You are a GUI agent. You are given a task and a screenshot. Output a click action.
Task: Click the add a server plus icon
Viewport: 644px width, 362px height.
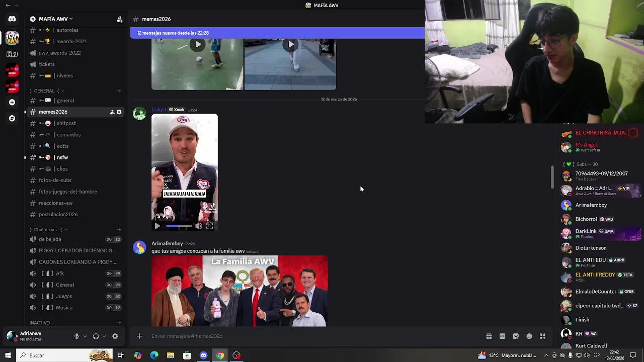pos(12,102)
